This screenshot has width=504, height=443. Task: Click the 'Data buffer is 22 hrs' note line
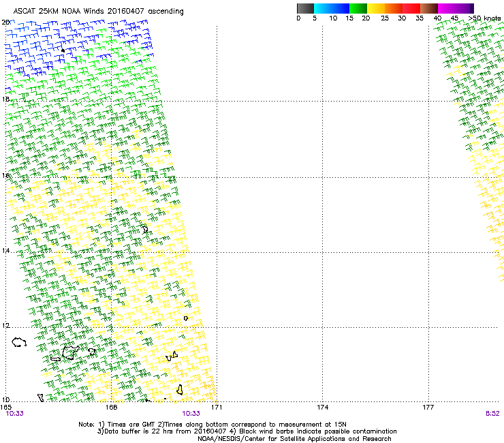point(247,431)
